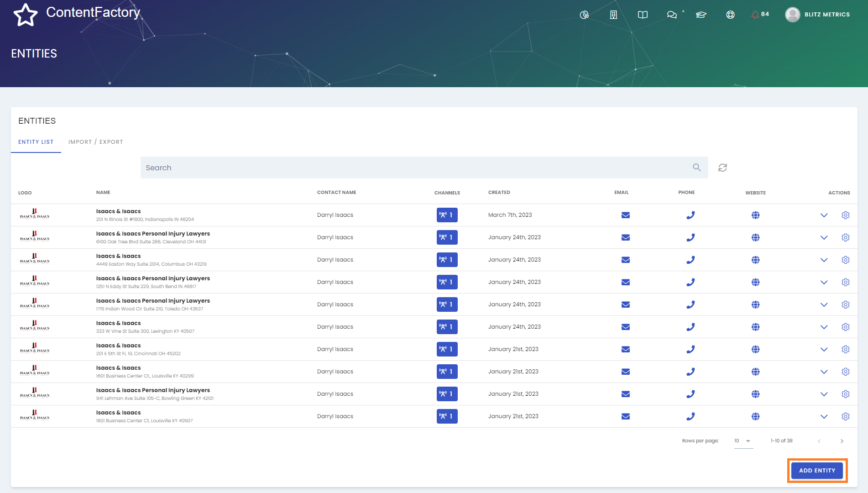Open the book library icon in header
The width and height of the screenshot is (868, 493).
point(643,15)
